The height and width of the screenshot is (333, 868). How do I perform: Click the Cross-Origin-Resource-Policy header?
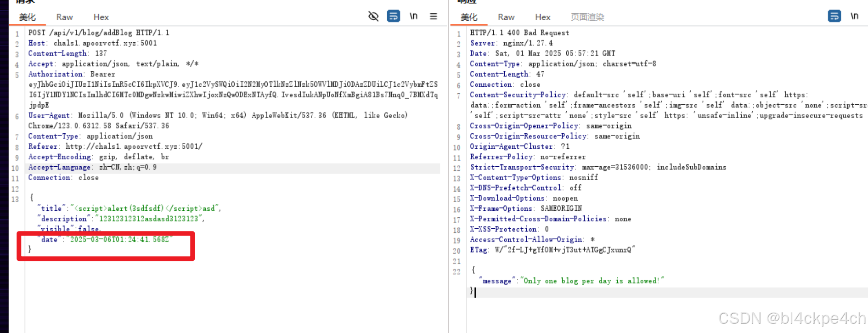click(x=555, y=136)
